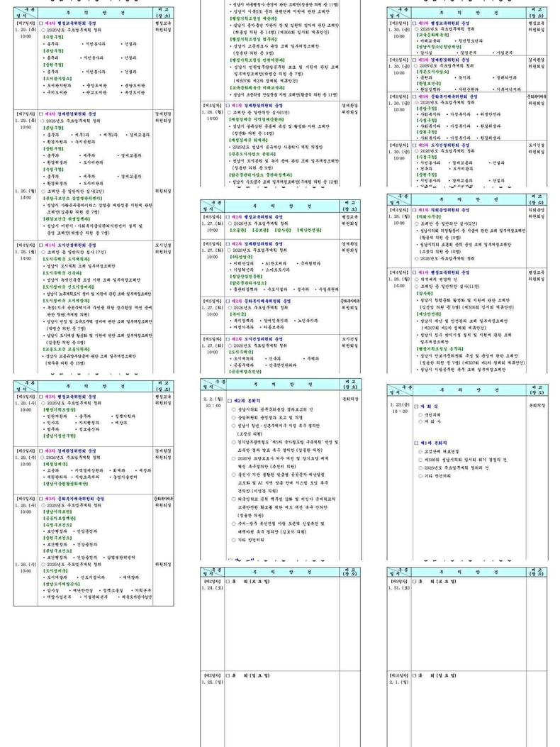Click the checkbox beside 제2차 본회의
The height and width of the screenshot is (747, 560).
coord(228,400)
